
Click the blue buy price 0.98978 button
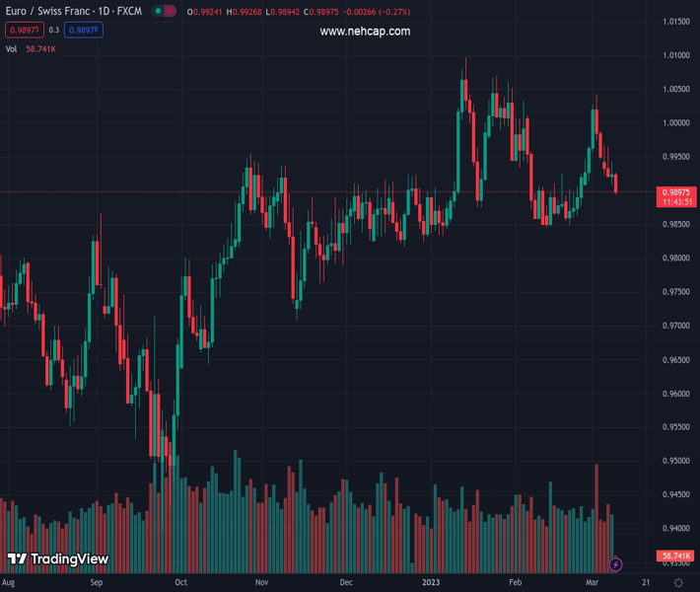[x=84, y=31]
